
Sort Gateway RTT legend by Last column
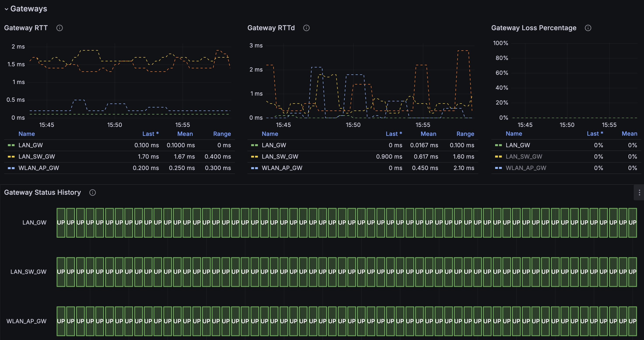150,134
